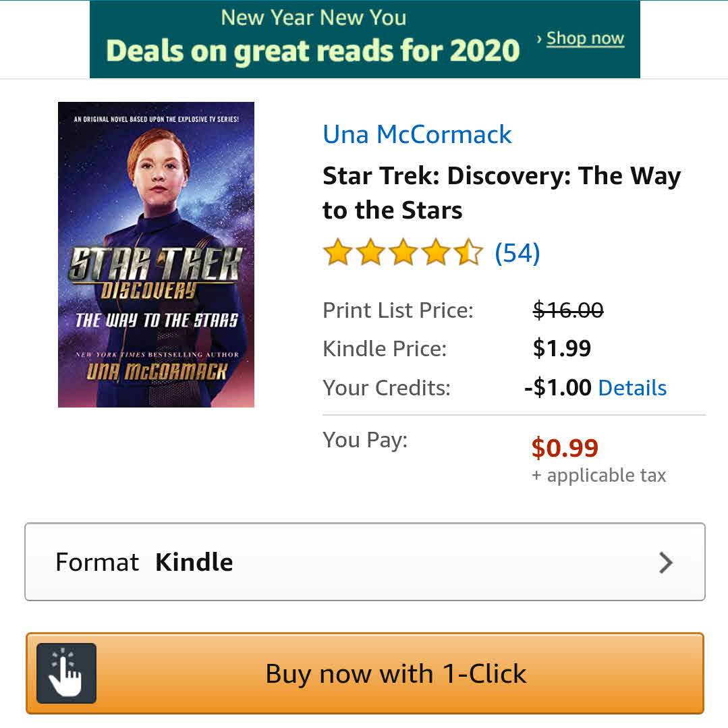Click the struck-through $16.00 list price
This screenshot has width=728, height=728.
coord(568,310)
